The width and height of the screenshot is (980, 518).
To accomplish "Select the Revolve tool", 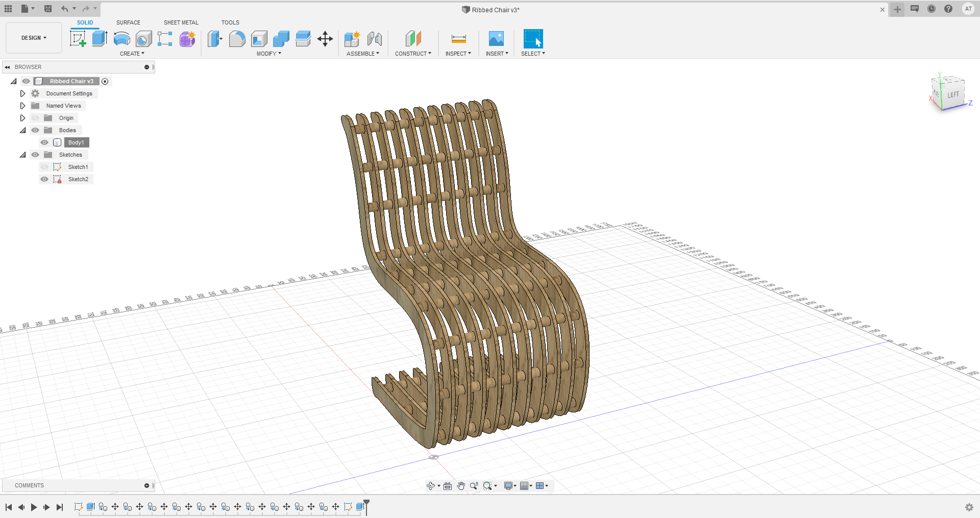I will point(121,39).
